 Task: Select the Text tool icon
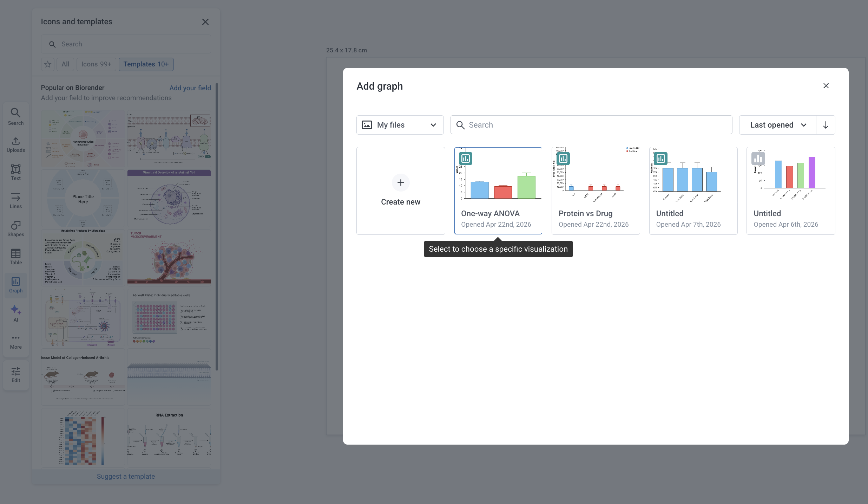point(16,173)
